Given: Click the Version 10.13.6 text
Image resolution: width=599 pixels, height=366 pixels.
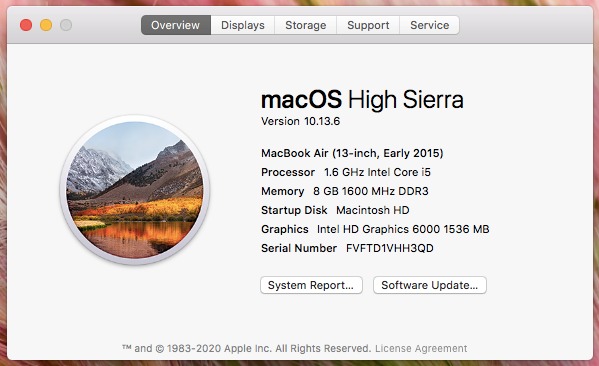Looking at the screenshot, I should pos(300,121).
